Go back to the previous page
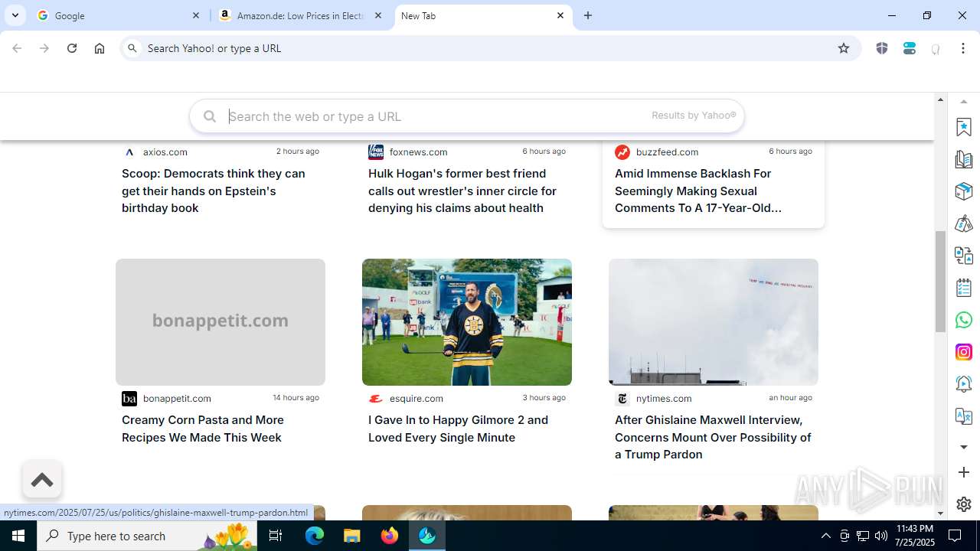 click(x=17, y=48)
